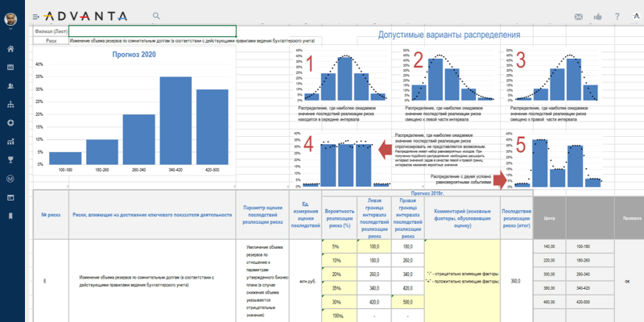Open the trophy icon in sidebar
Image resolution: width=644 pixels, height=322 pixels.
(10, 160)
